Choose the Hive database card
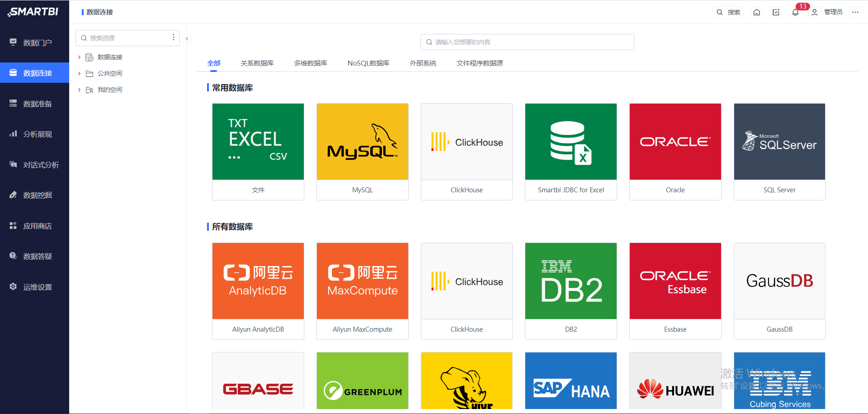Screen dimensions: 868x414 [x=467, y=381]
